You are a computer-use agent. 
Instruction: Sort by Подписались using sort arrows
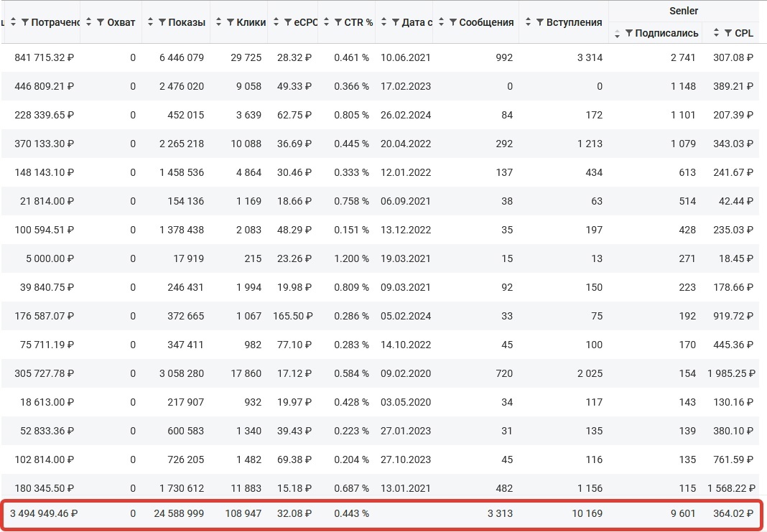[617, 33]
